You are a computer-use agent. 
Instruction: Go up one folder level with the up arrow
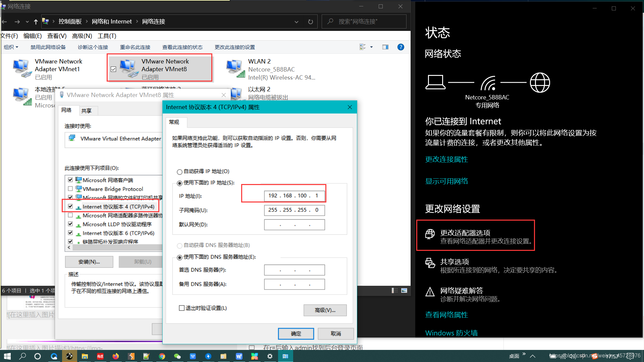36,21
